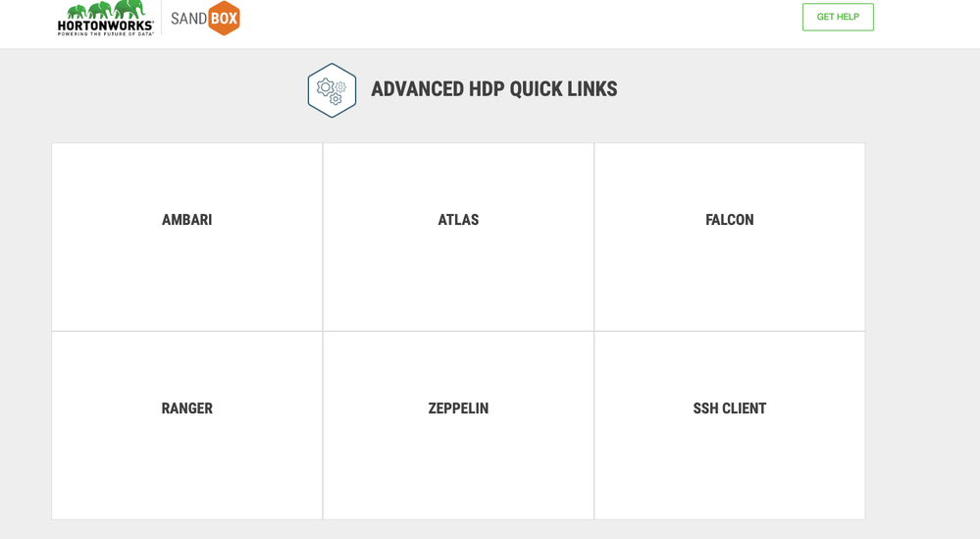Click the SAND text in the logo
This screenshot has width=980, height=539.
point(188,19)
